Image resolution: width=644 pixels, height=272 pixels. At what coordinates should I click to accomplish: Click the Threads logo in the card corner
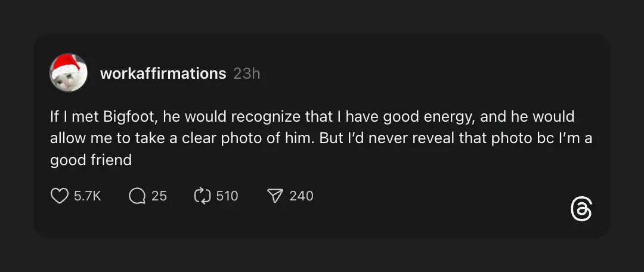pyautogui.click(x=581, y=209)
